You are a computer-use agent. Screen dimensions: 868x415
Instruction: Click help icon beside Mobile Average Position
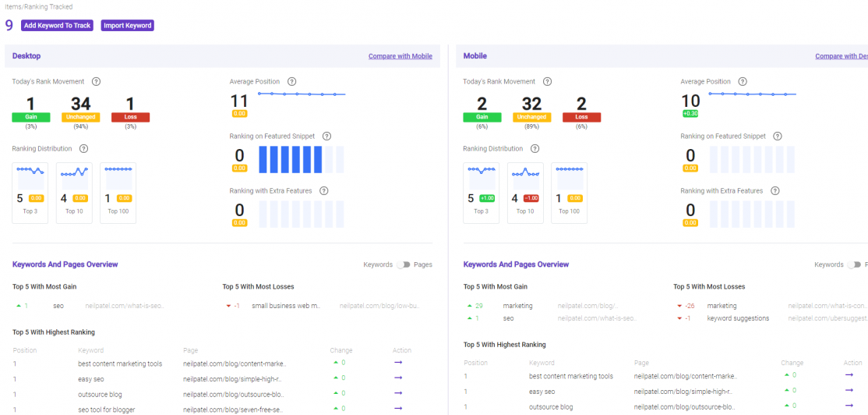pyautogui.click(x=743, y=81)
